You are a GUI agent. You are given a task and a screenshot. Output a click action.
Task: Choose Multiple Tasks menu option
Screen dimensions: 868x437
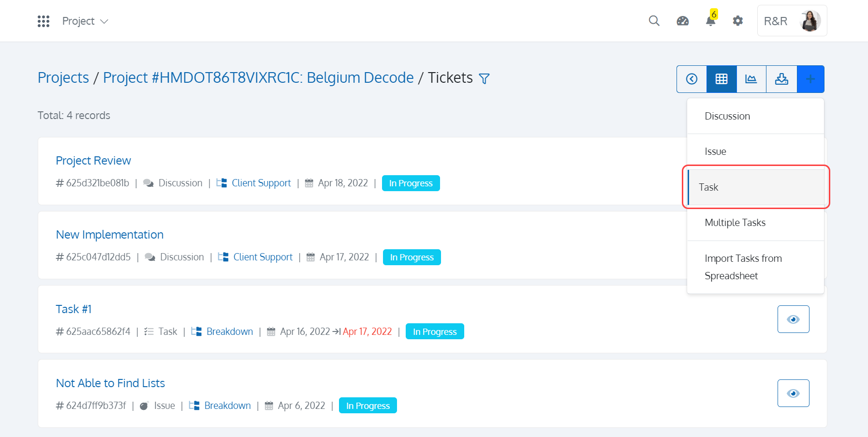[x=756, y=223]
